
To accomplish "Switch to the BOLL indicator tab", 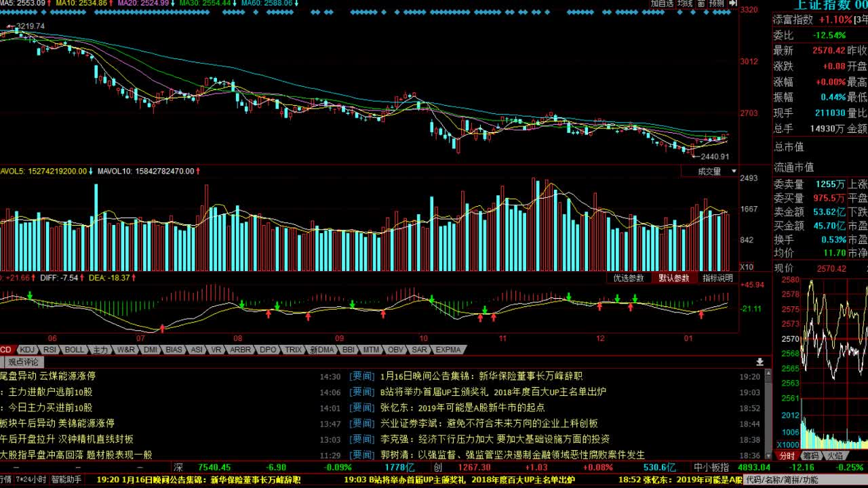I will 75,350.
